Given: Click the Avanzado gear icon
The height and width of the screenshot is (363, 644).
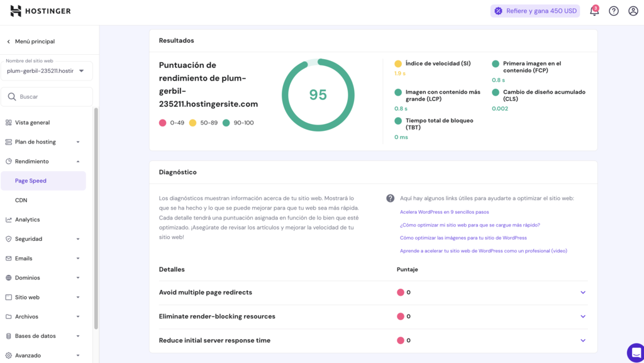Looking at the screenshot, I should coord(9,355).
